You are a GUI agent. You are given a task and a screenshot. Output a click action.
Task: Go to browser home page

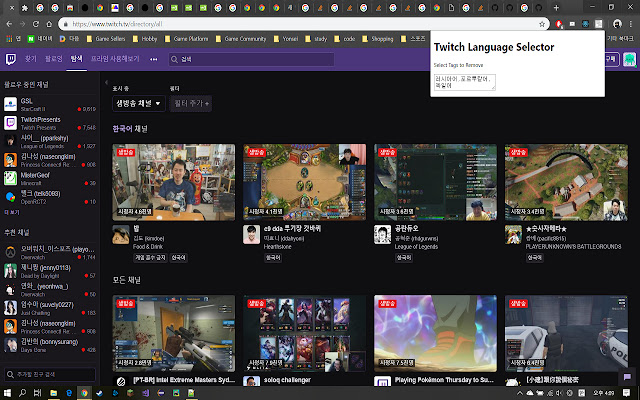click(x=49, y=24)
